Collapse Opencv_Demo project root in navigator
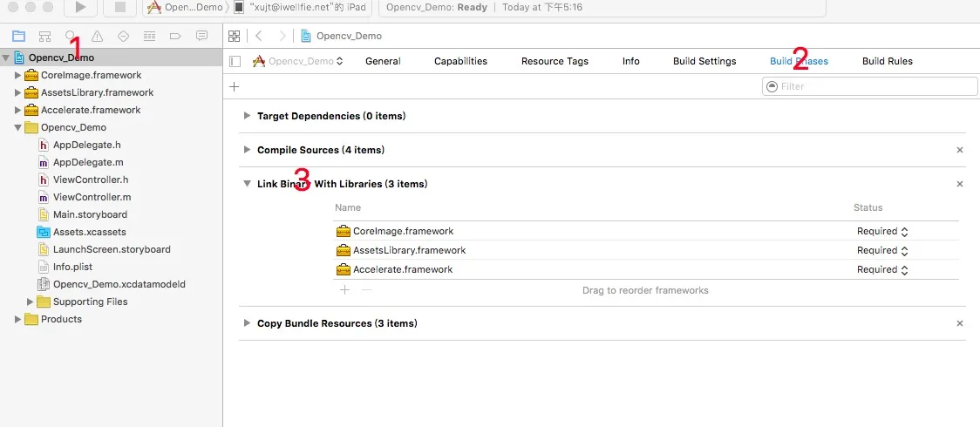 click(5, 58)
